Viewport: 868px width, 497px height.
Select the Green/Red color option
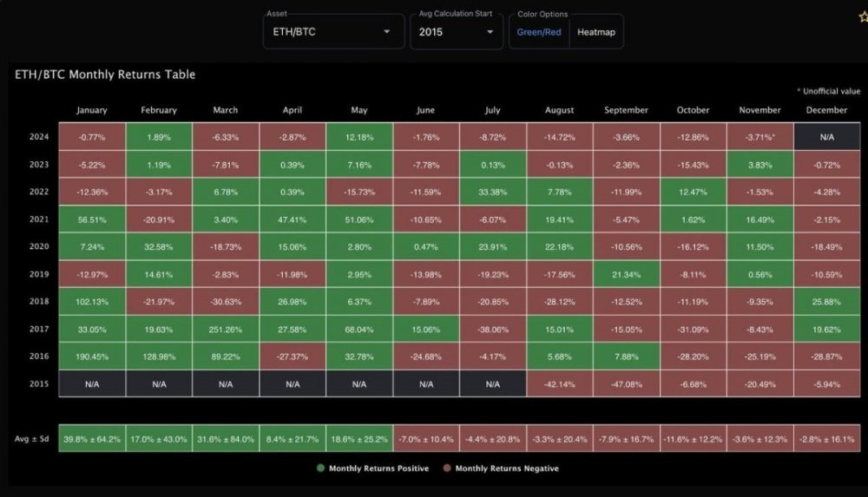tap(539, 32)
